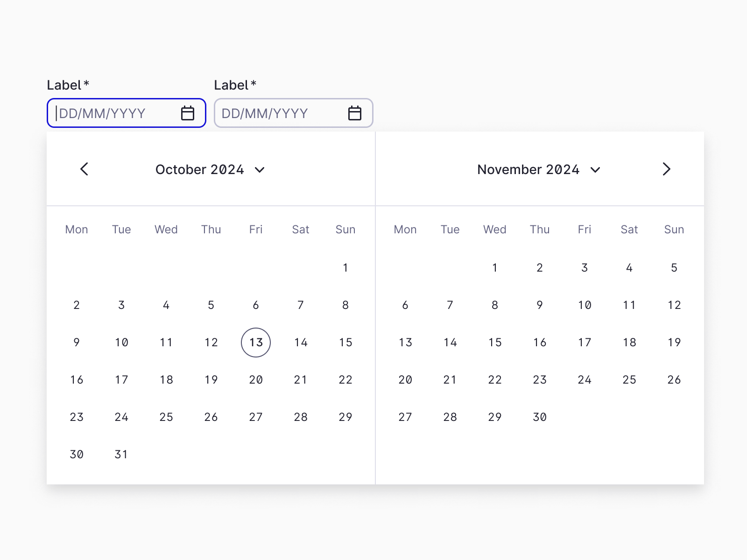This screenshot has height=560, width=747.
Task: Open calendar icon in first date field
Action: click(188, 113)
